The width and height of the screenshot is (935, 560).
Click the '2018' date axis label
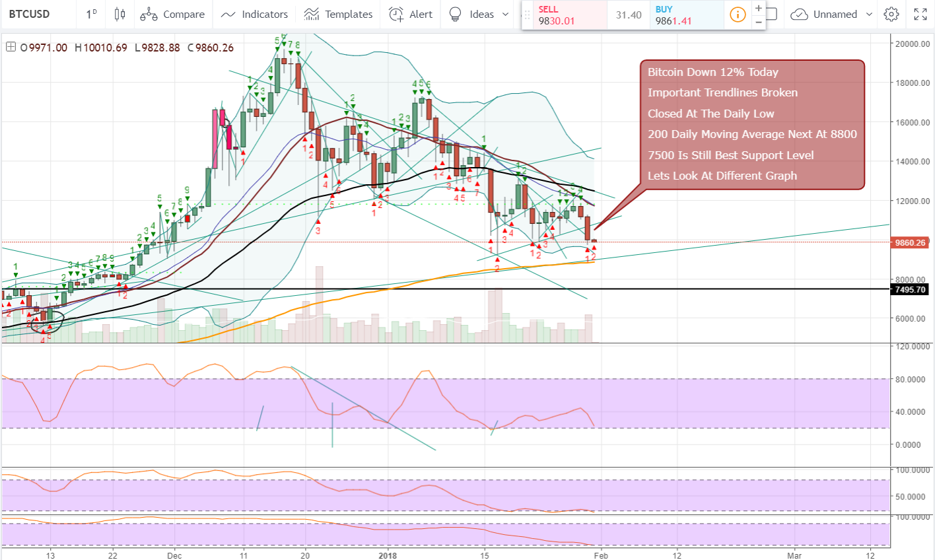pos(389,555)
